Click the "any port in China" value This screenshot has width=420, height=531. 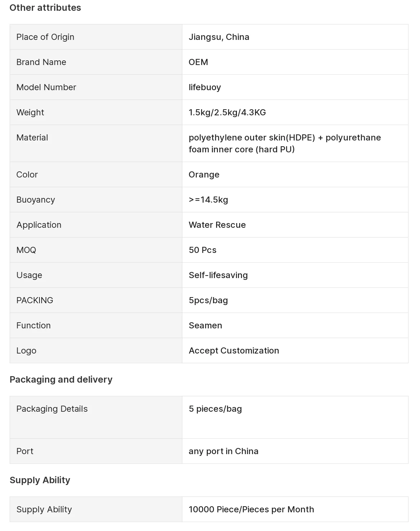click(223, 451)
